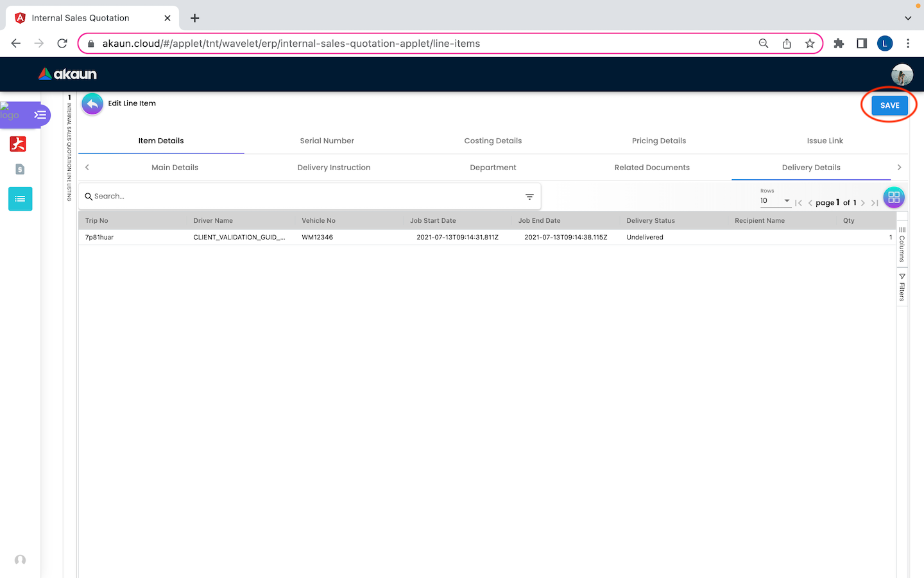Sort by Driver Name column header
Viewport: 924px width, 578px height.
pos(213,221)
